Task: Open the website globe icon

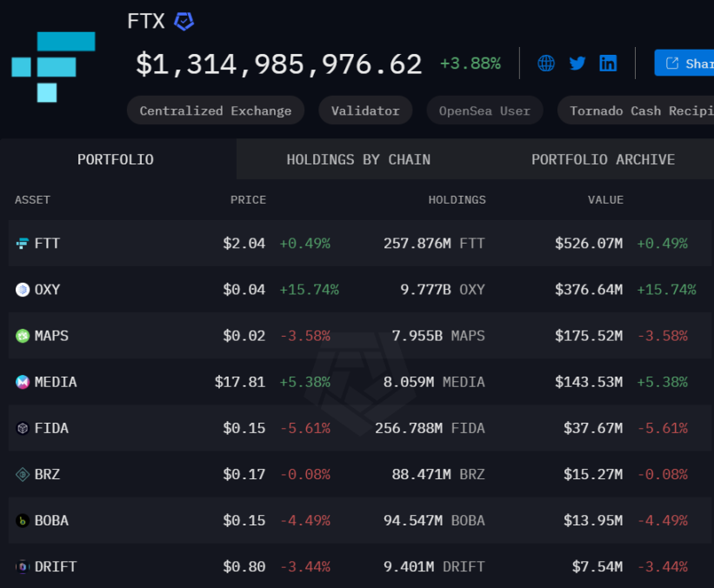Action: tap(546, 63)
